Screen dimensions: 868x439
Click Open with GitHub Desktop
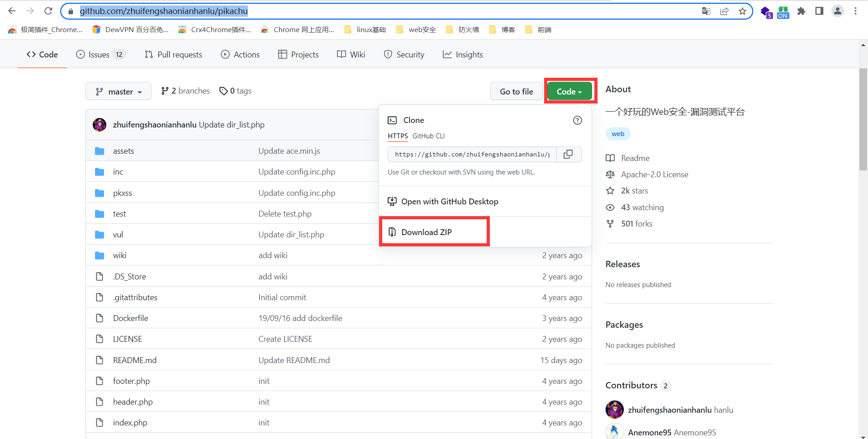(x=443, y=202)
